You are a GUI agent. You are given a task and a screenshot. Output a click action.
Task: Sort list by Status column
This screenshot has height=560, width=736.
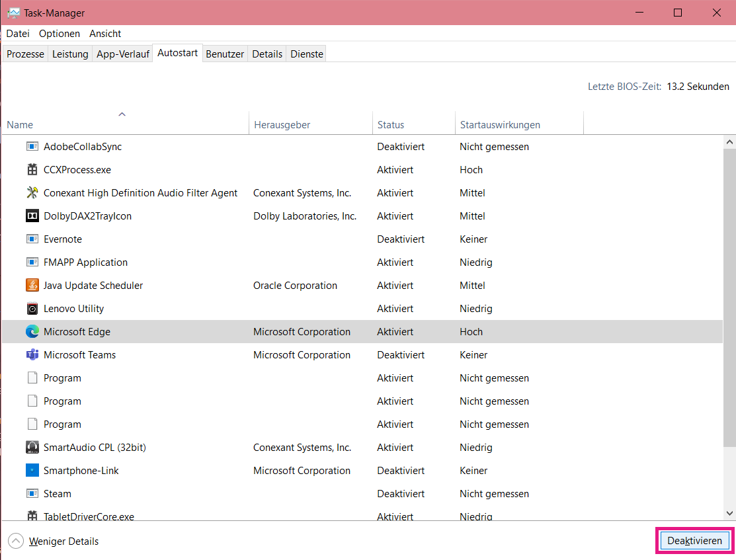(391, 125)
